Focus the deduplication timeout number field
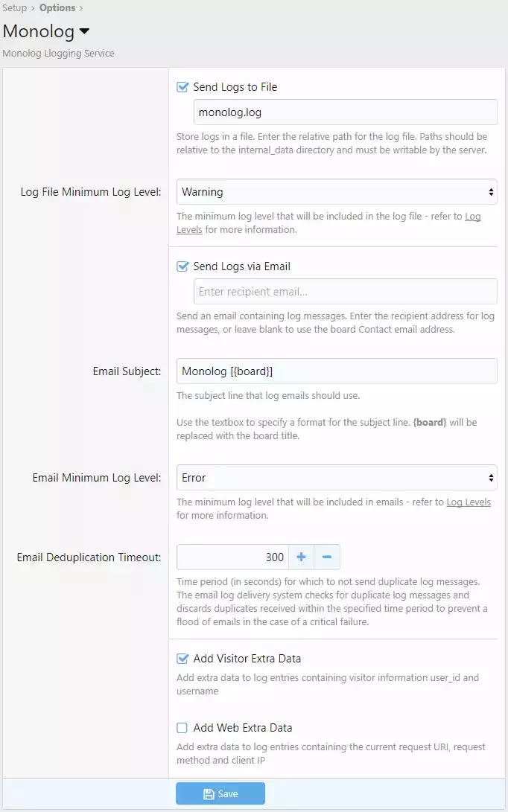The image size is (508, 812). [232, 557]
